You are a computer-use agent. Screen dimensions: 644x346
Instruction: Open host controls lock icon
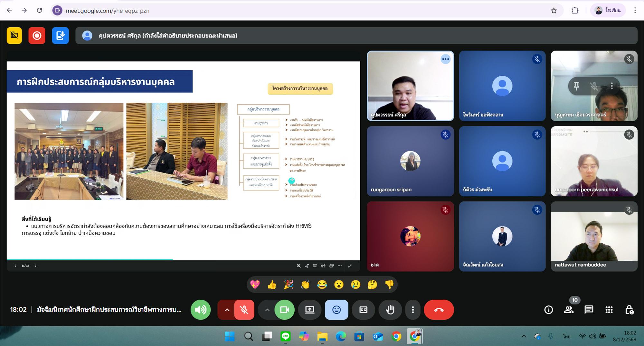(x=629, y=310)
